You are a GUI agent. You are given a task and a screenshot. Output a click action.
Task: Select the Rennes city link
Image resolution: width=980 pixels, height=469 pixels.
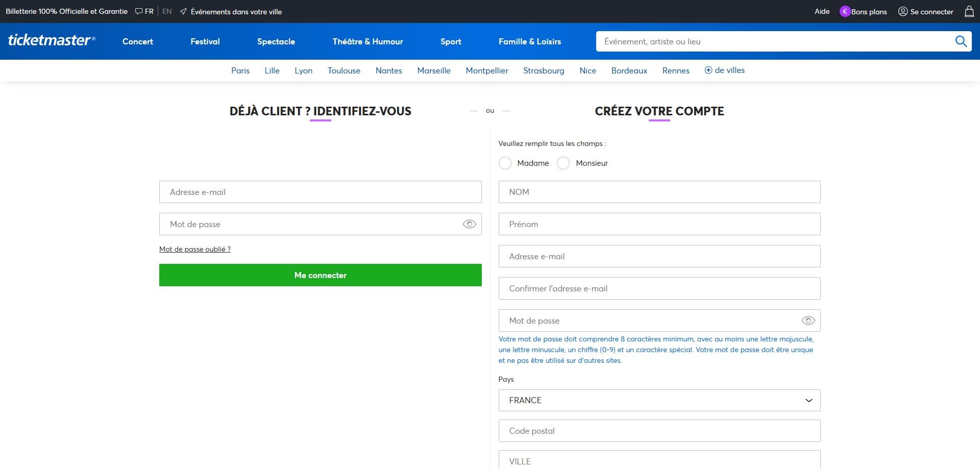(x=676, y=70)
